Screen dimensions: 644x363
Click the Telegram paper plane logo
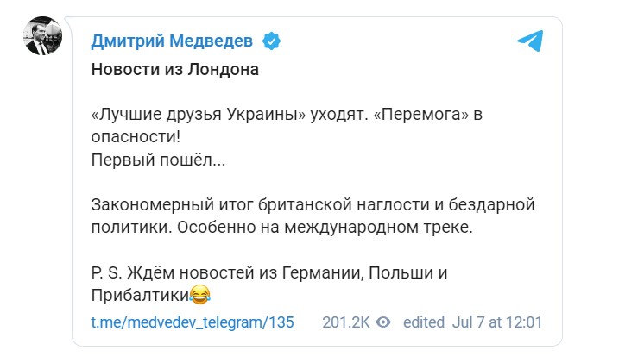529,41
